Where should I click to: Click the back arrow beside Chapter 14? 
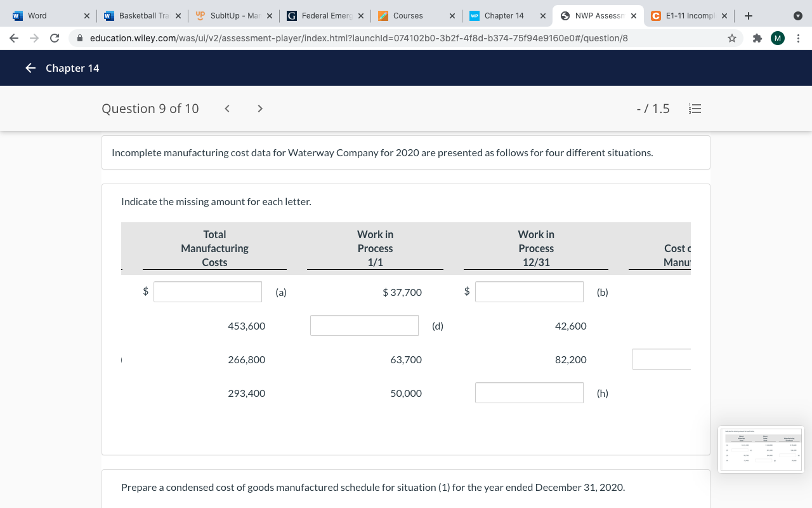(x=31, y=68)
